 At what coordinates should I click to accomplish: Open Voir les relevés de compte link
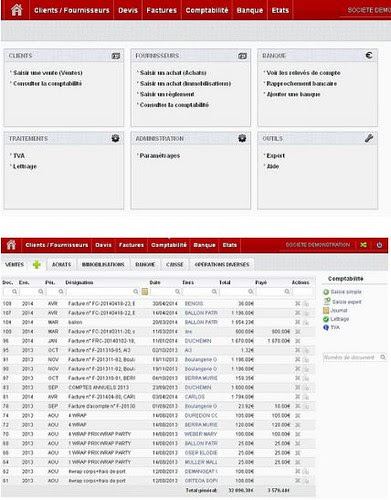pyautogui.click(x=303, y=73)
